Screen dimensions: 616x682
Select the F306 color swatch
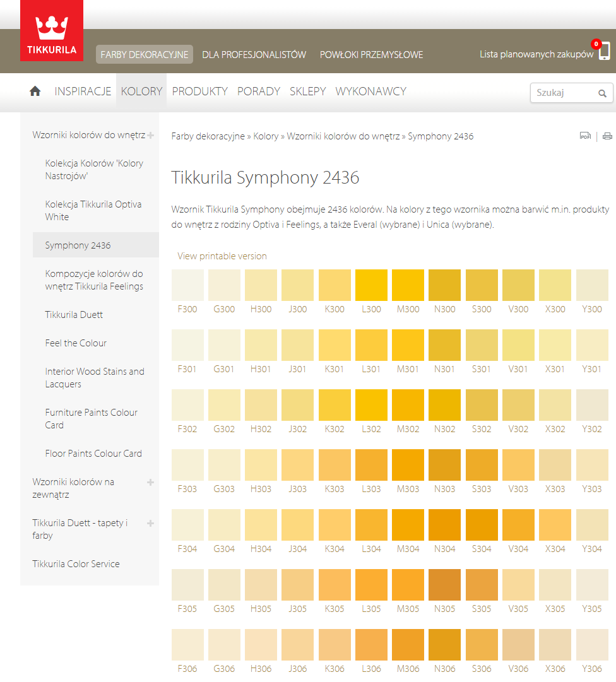click(187, 645)
